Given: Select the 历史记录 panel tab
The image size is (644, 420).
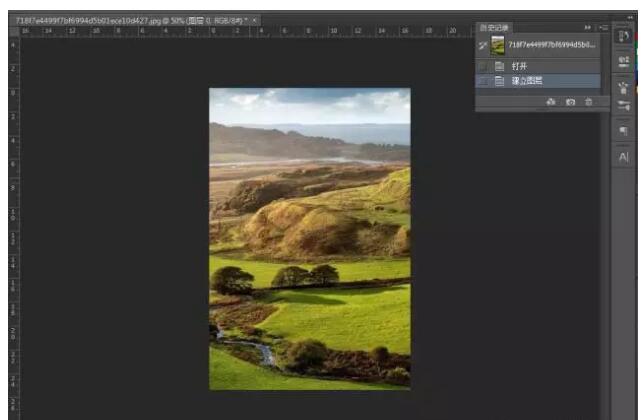Looking at the screenshot, I should click(x=493, y=27).
